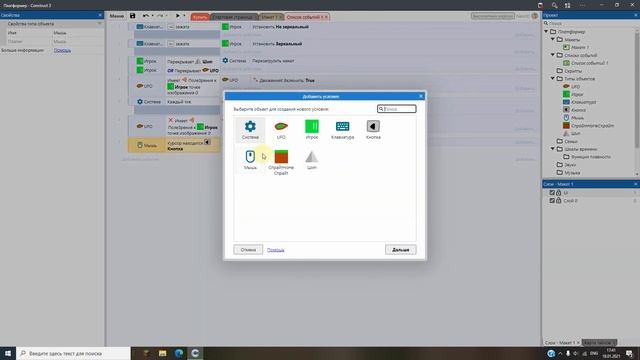Select the Система gear object in dialog
The height and width of the screenshot is (360, 640).
[x=250, y=130]
